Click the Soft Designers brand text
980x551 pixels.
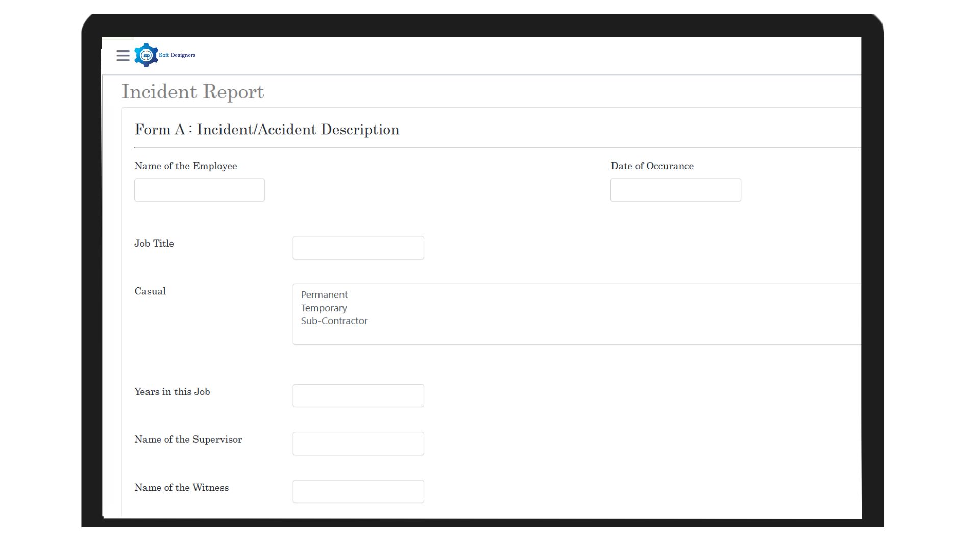pos(177,55)
